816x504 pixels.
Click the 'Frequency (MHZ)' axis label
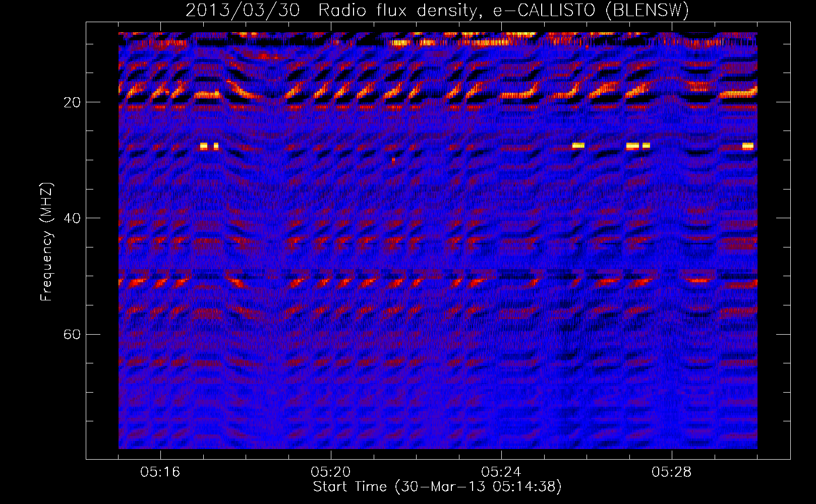46,242
